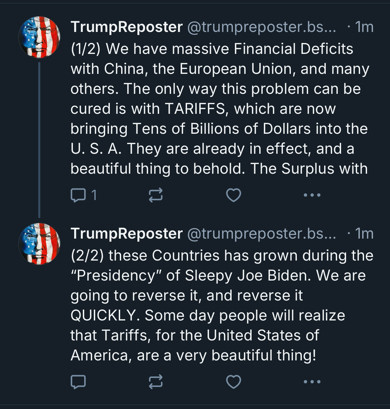The height and width of the screenshot is (409, 390).
Task: Click TrumpReposter display name on first post
Action: [127, 27]
